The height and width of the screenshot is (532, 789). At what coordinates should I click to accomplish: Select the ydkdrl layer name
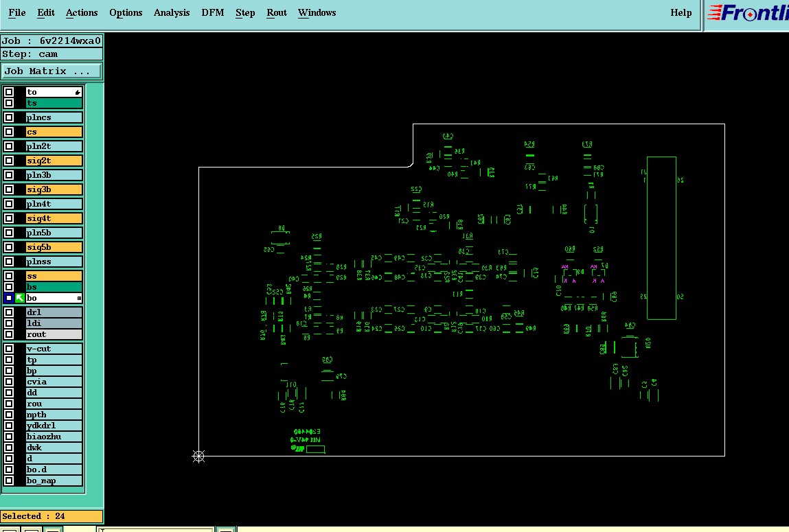[54, 426]
